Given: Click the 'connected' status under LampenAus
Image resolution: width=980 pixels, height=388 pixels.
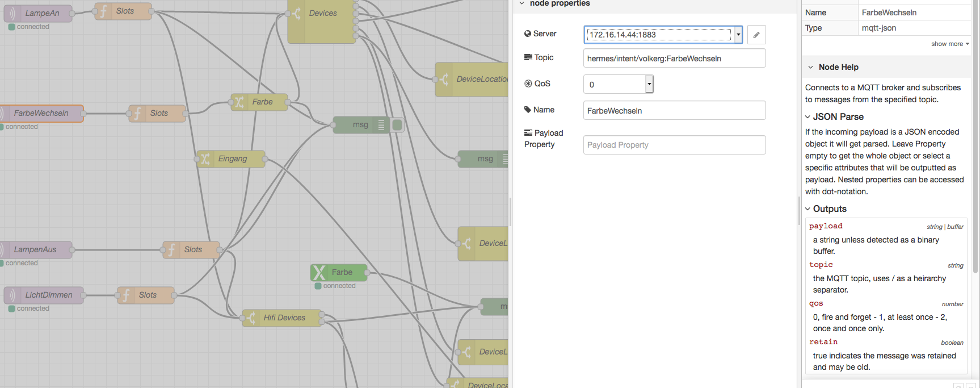Looking at the screenshot, I should tap(22, 263).
